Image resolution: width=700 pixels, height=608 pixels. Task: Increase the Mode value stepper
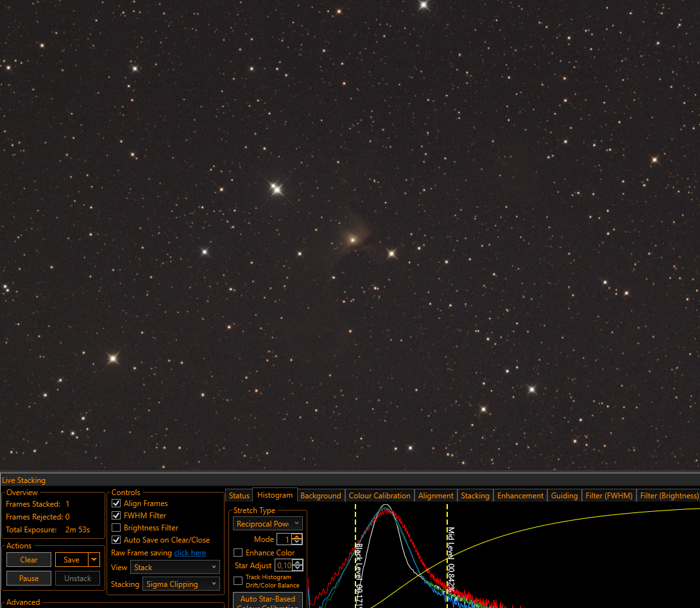point(297,536)
